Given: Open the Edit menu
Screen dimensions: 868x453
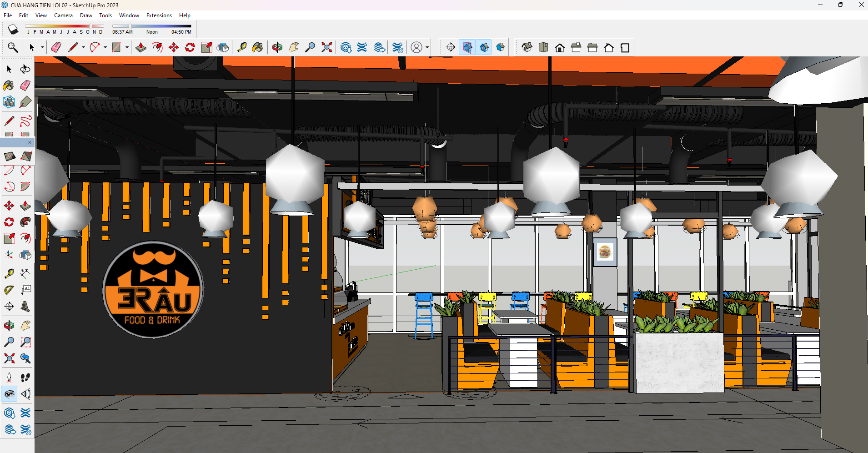Looking at the screenshot, I should (x=24, y=15).
